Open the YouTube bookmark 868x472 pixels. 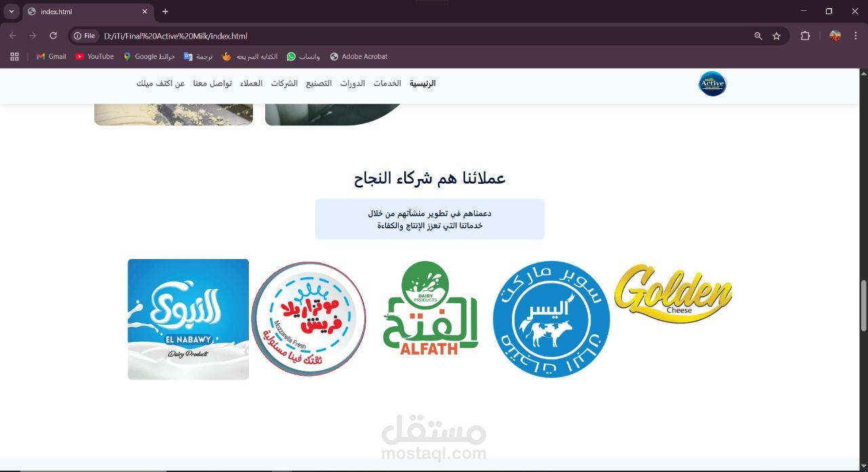click(94, 57)
